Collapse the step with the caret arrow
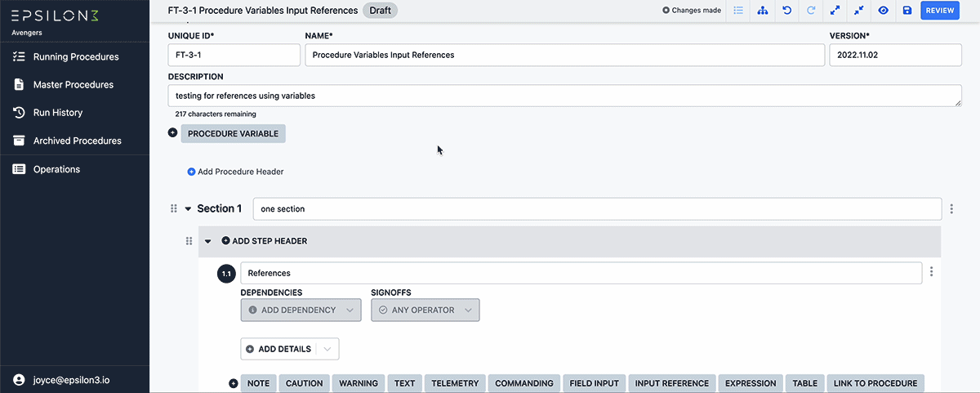 [x=207, y=242]
